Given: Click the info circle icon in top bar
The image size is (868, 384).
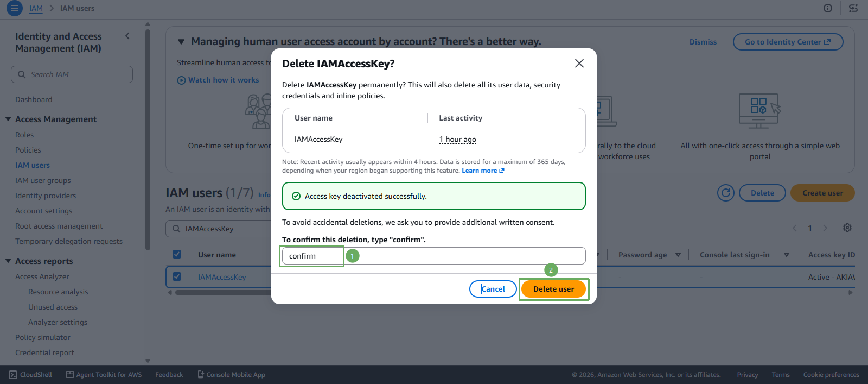Looking at the screenshot, I should click(828, 8).
